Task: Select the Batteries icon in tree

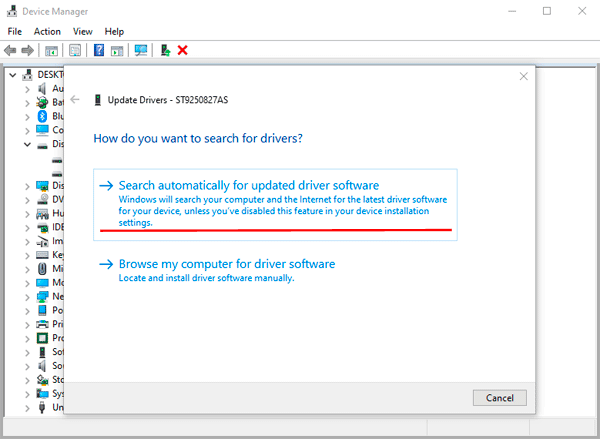Action: (42, 103)
